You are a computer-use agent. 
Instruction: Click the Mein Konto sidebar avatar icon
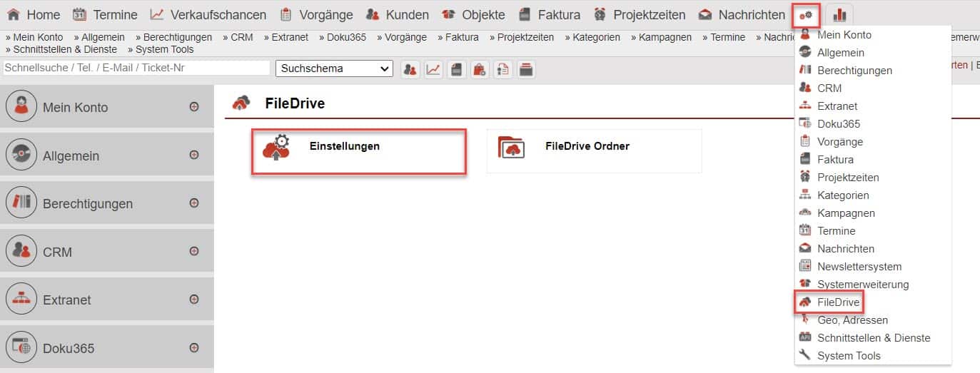point(21,107)
